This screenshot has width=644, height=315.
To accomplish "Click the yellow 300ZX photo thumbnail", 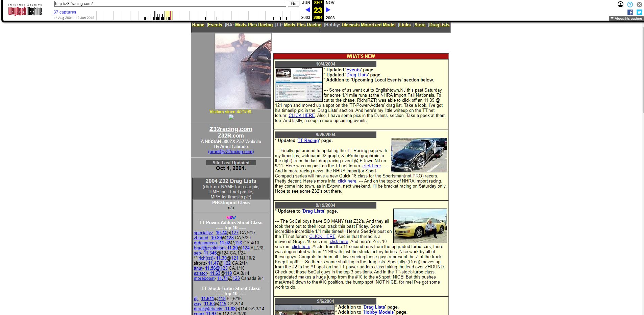I will [x=420, y=225].
